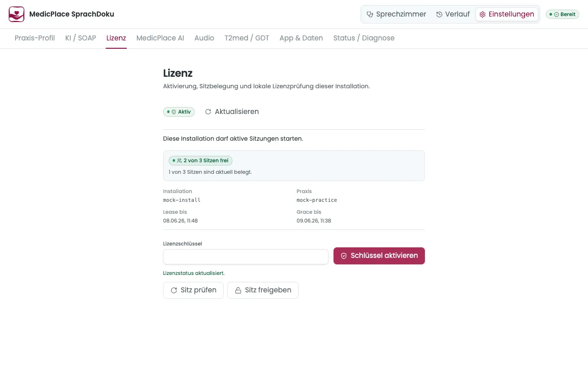Viewport: 588px width, 377px height.
Task: Click the unlock icon on Sitz freigeben
Action: click(x=238, y=290)
